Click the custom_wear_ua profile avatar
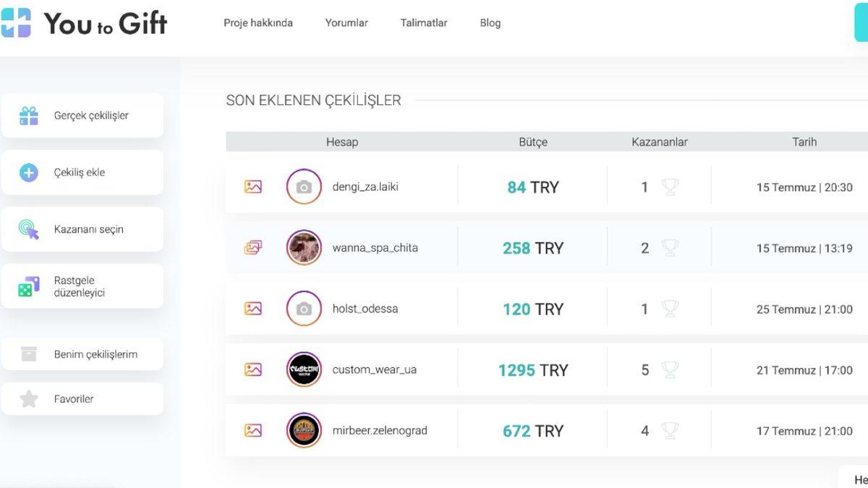The width and height of the screenshot is (868, 488). coord(304,369)
